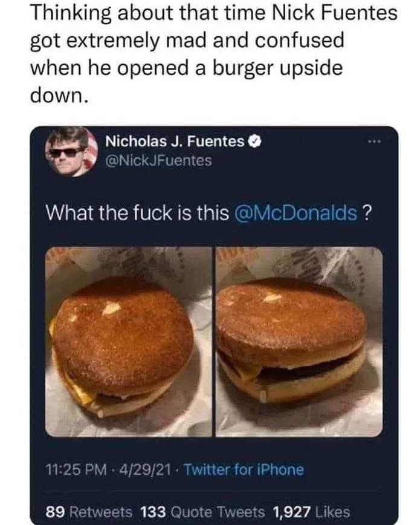
Task: Click the Nicholas J. Fuentes display name
Action: click(175, 142)
